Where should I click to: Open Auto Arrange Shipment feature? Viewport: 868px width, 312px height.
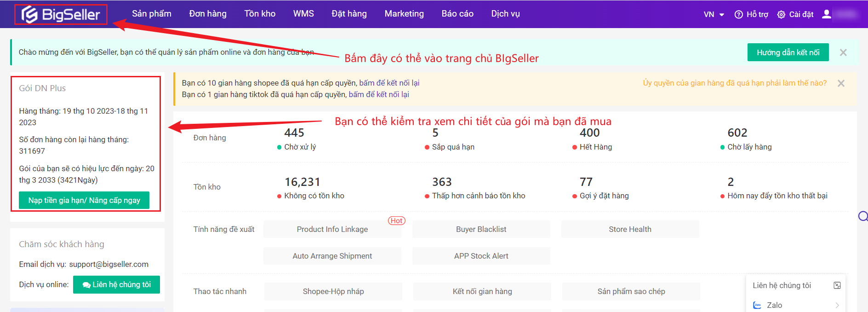(332, 256)
